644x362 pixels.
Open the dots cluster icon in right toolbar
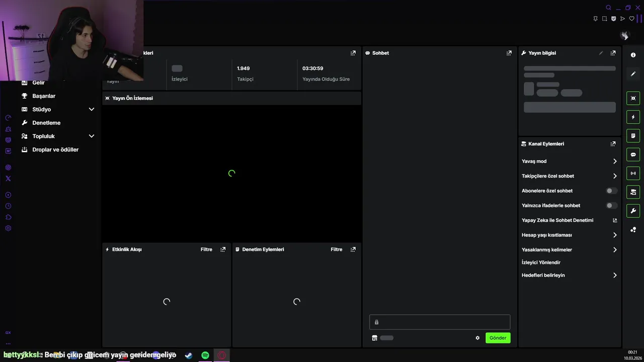[633, 230]
